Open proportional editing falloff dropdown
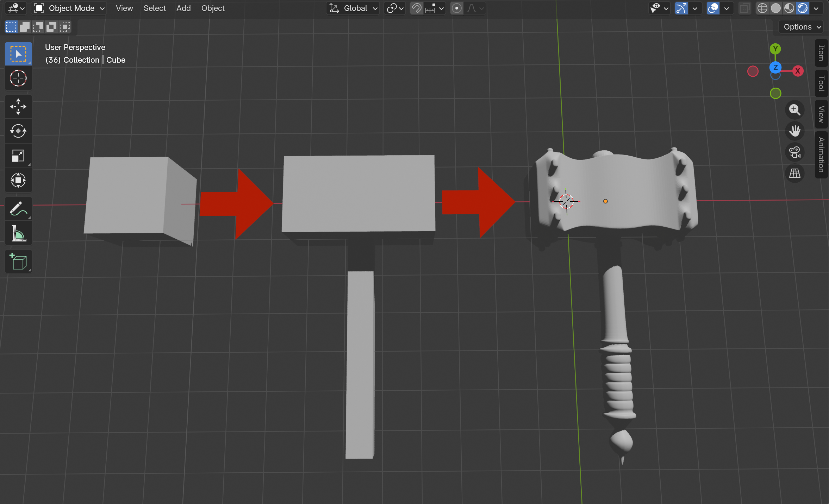The image size is (829, 504). [x=475, y=8]
